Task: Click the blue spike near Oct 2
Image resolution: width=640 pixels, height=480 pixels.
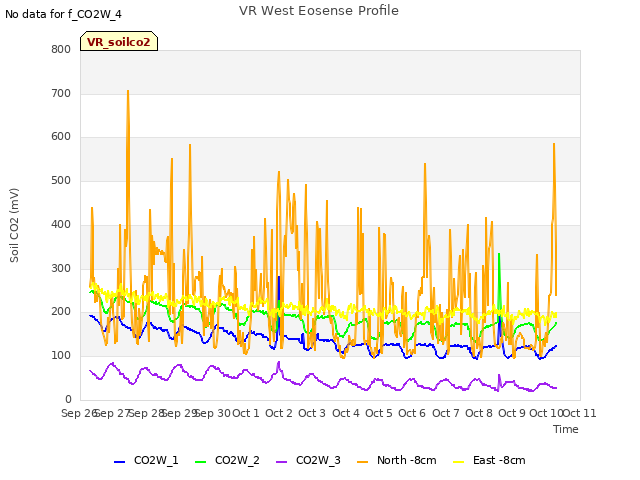Action: (x=279, y=278)
